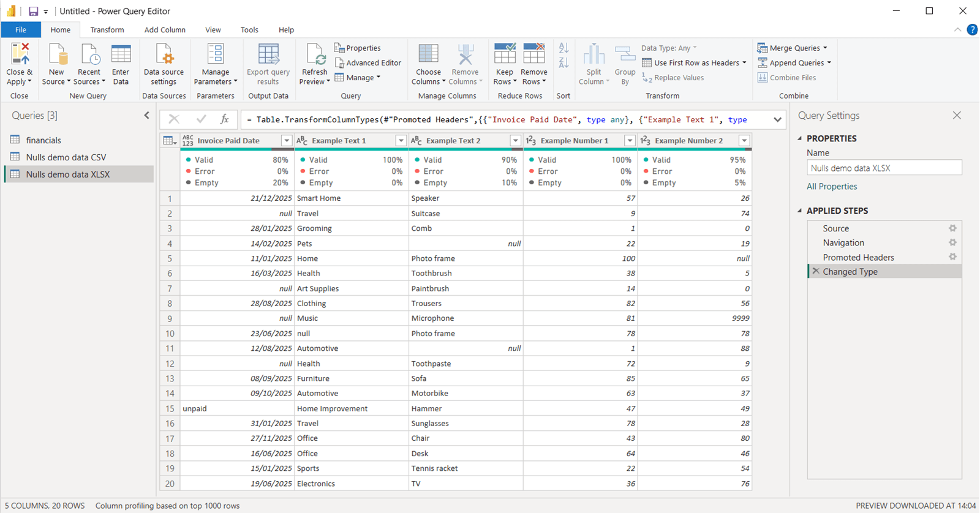Click the Choose Columns icon

(x=428, y=54)
